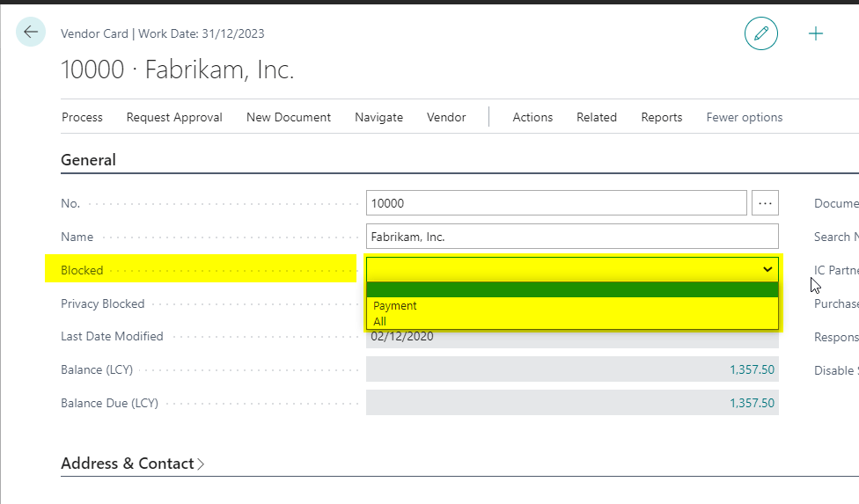Choose All in the Blocked list
Screen dimensions: 859x504
(x=379, y=322)
